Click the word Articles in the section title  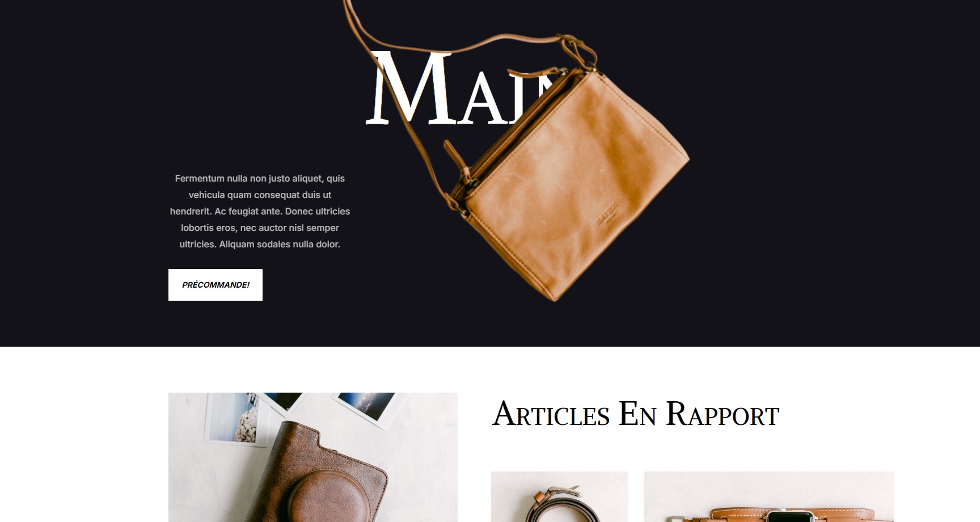(551, 414)
